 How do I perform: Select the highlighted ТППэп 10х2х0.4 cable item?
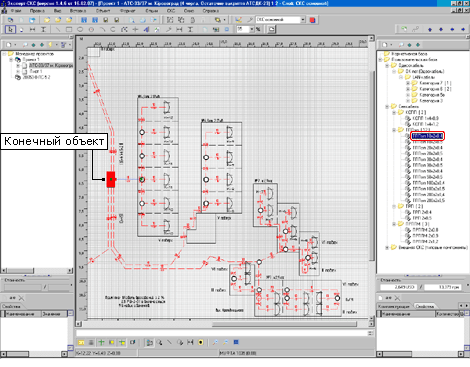pyautogui.click(x=427, y=136)
